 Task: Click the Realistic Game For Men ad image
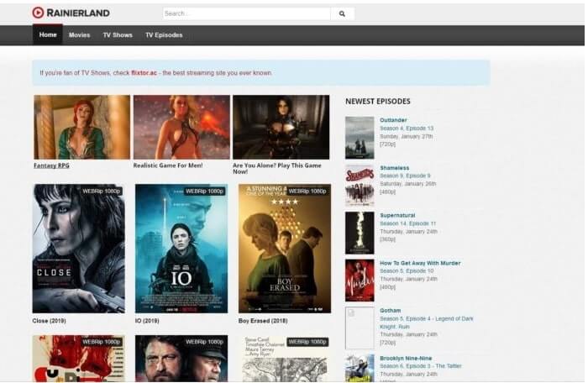pyautogui.click(x=181, y=127)
